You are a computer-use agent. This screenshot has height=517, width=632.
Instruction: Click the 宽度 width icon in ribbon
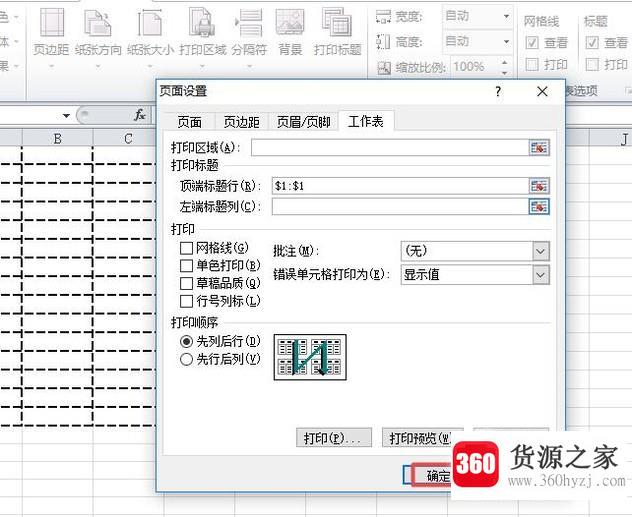(x=383, y=17)
